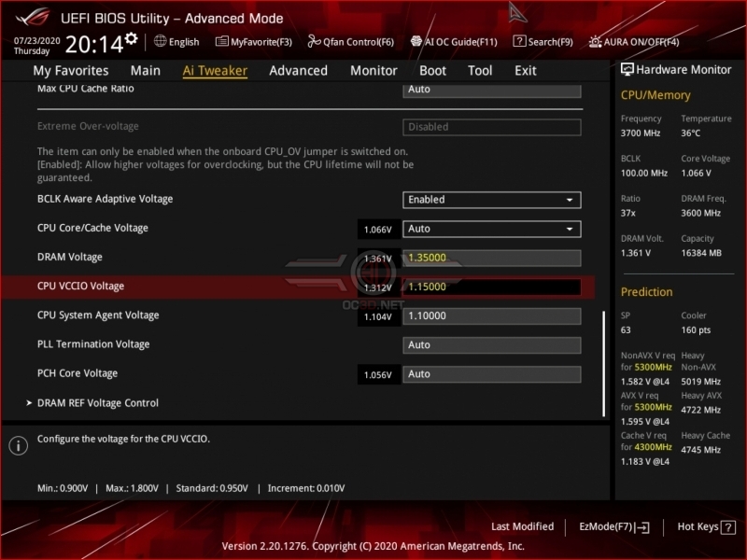Screen dimensions: 747x560
Task: Click the CPU/Memory heading
Action: (655, 95)
